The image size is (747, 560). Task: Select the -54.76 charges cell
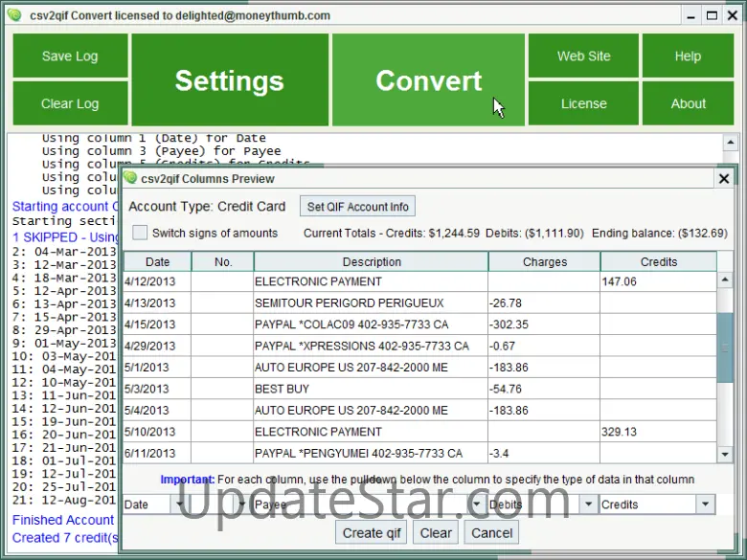click(x=544, y=389)
